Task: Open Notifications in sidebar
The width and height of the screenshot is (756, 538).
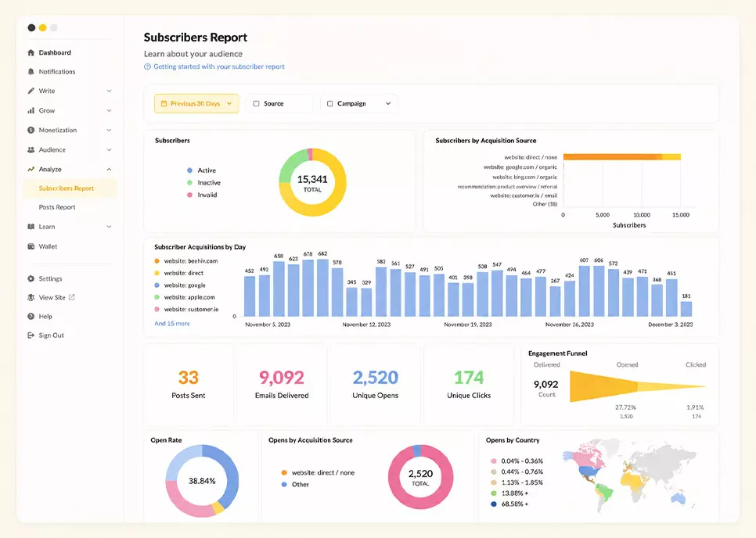Action: click(x=57, y=71)
